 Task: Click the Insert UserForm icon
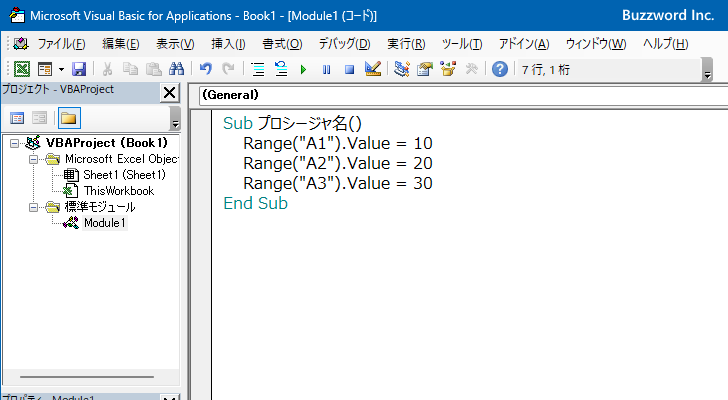[45, 69]
